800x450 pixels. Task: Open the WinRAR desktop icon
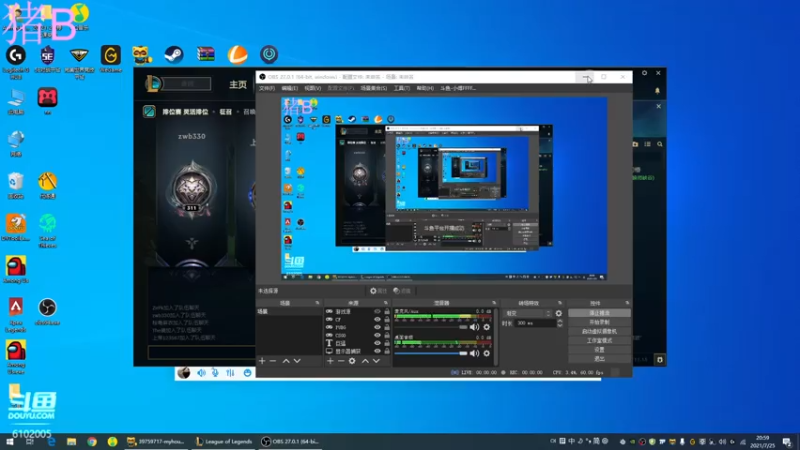[206, 54]
